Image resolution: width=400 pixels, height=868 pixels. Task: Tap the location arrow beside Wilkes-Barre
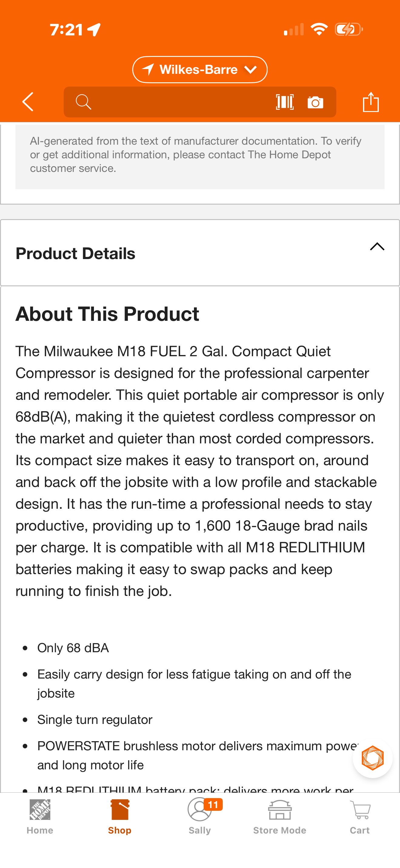(x=148, y=69)
